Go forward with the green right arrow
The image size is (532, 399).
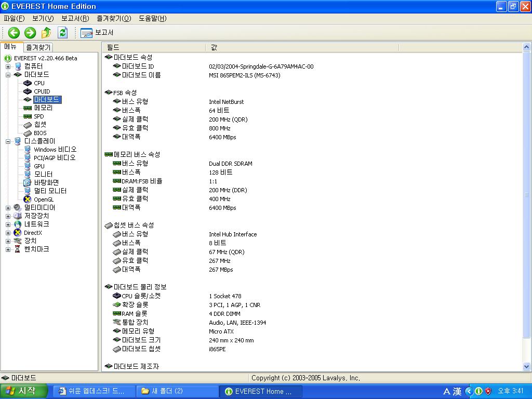coord(30,33)
